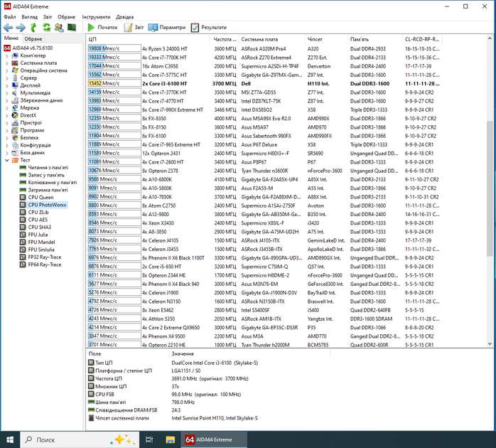
Task: Click the green Up arrow toolbar icon
Action: [33, 28]
